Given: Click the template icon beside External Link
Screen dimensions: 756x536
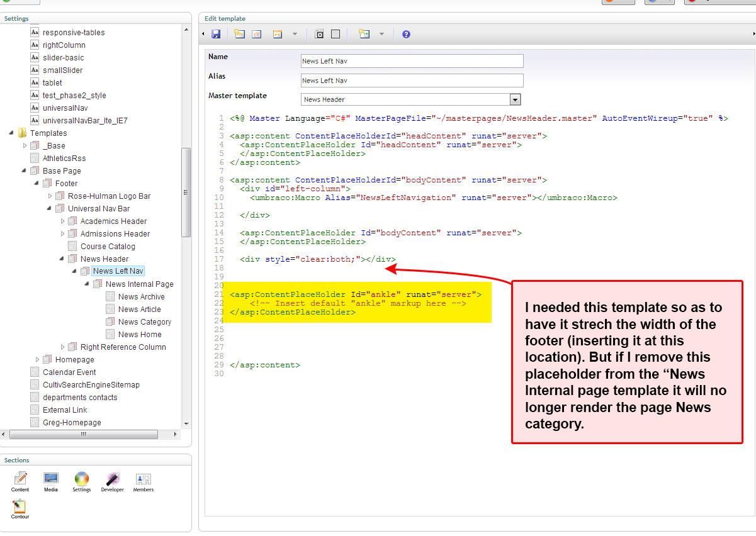Looking at the screenshot, I should [x=35, y=410].
